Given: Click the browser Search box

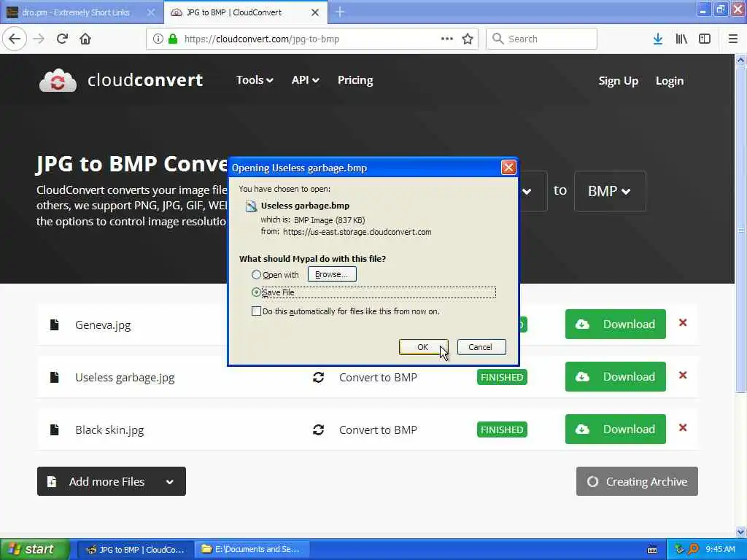Looking at the screenshot, I should tap(542, 39).
